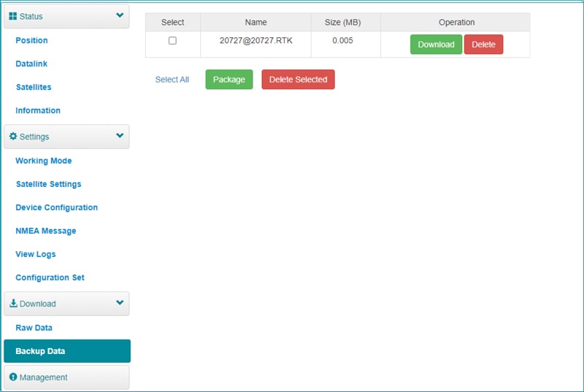Download the 20727@20727.RTK file
The image size is (584, 392).
tap(436, 45)
